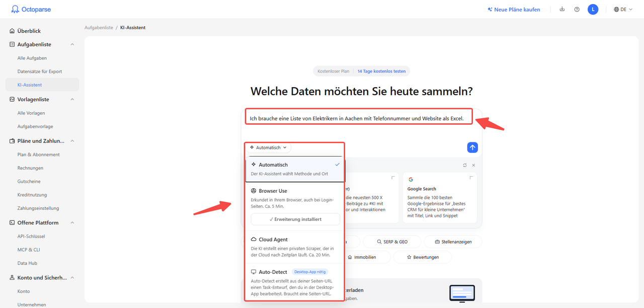Collapse the Vorlagenliste section

click(x=72, y=100)
